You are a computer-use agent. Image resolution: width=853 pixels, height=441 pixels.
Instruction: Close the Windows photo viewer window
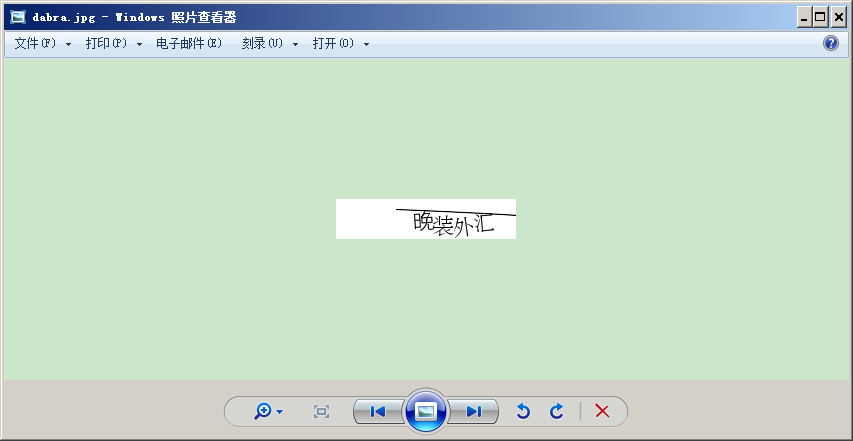click(838, 17)
